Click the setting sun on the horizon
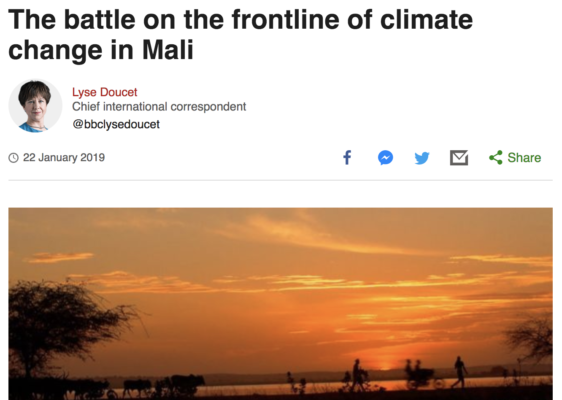 click(x=385, y=366)
